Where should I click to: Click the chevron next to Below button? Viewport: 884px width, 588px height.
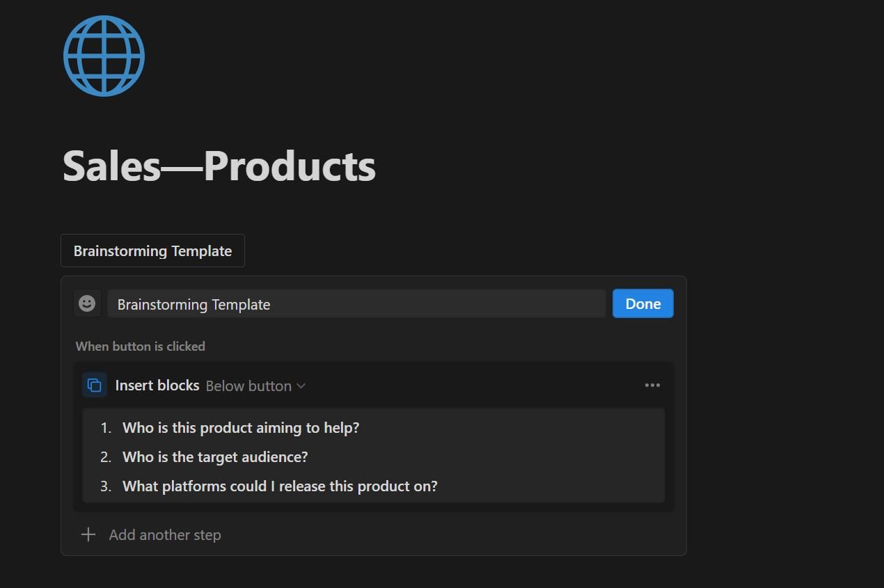point(301,386)
